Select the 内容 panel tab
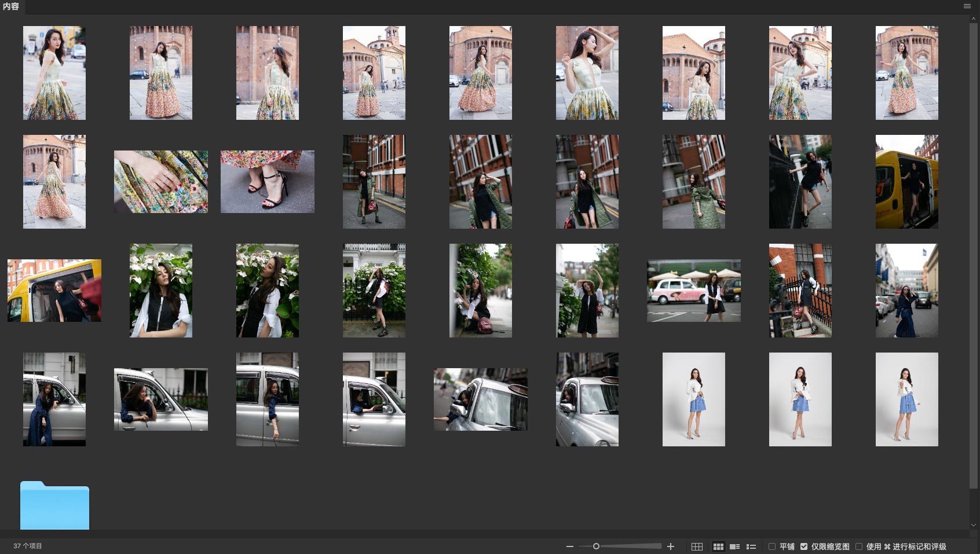Image resolution: width=980 pixels, height=554 pixels. 11,6
